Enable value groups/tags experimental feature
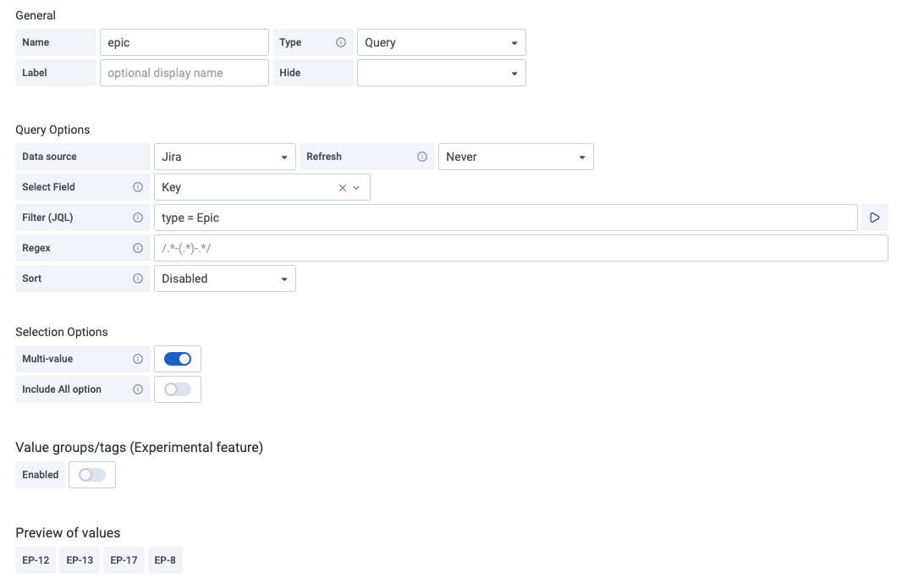Viewport: 924px width, 584px height. tap(91, 475)
